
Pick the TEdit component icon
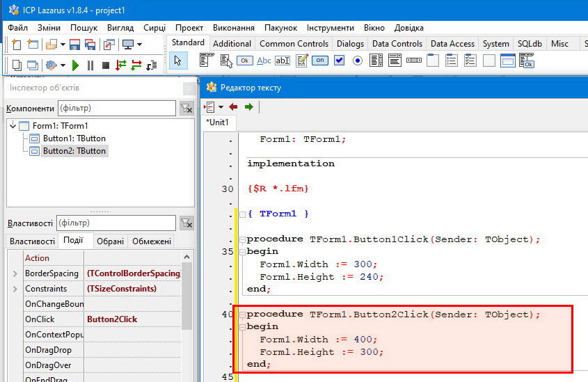pos(283,61)
